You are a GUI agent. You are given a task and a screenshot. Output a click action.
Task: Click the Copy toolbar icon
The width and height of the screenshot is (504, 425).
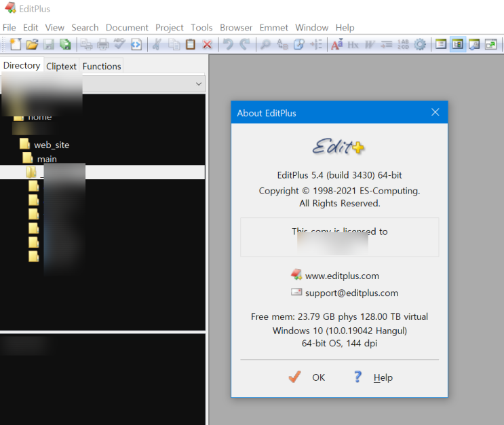(174, 44)
